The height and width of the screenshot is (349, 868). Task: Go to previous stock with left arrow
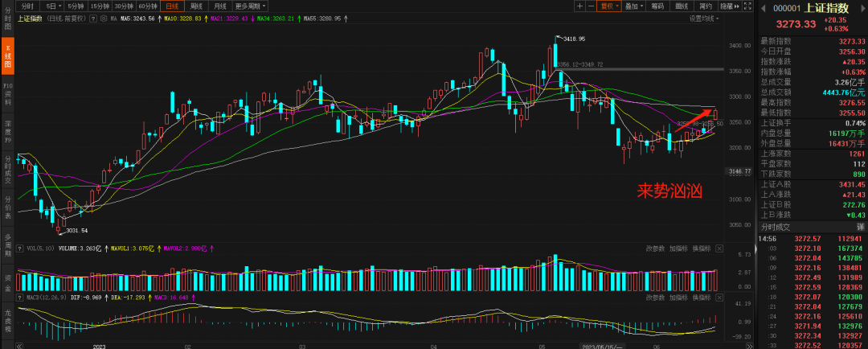[764, 8]
